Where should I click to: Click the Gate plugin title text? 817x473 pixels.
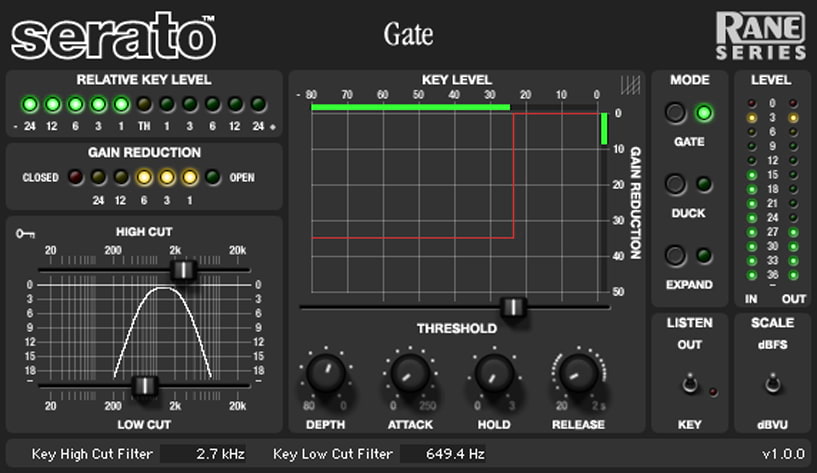(408, 35)
